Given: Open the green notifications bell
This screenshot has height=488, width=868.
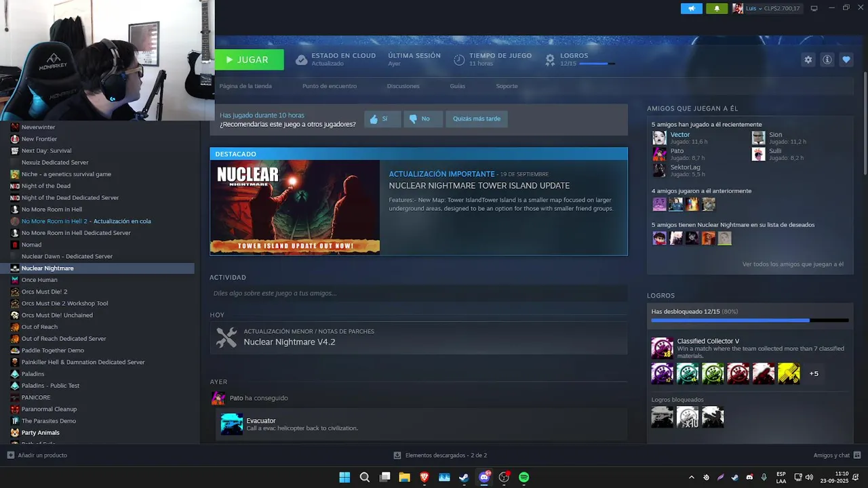Looking at the screenshot, I should (717, 8).
